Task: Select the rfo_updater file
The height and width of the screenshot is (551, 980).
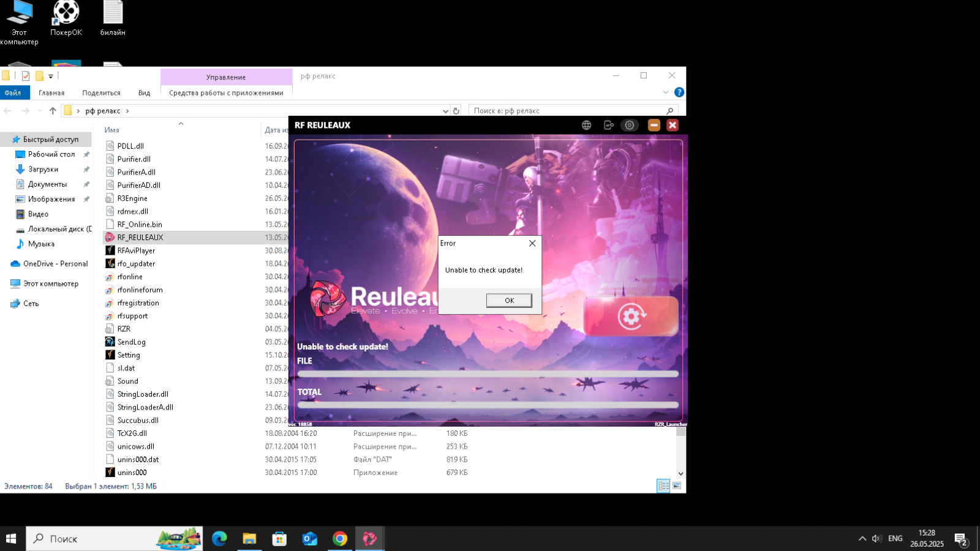Action: coord(136,264)
